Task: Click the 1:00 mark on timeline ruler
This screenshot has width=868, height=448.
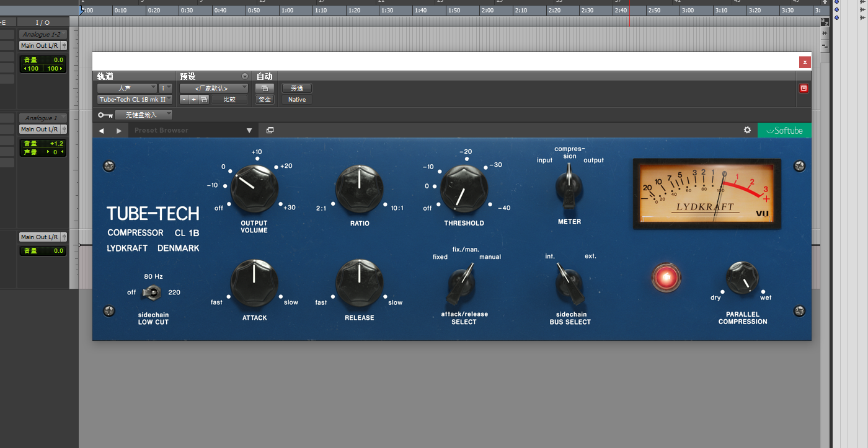Action: (x=287, y=11)
